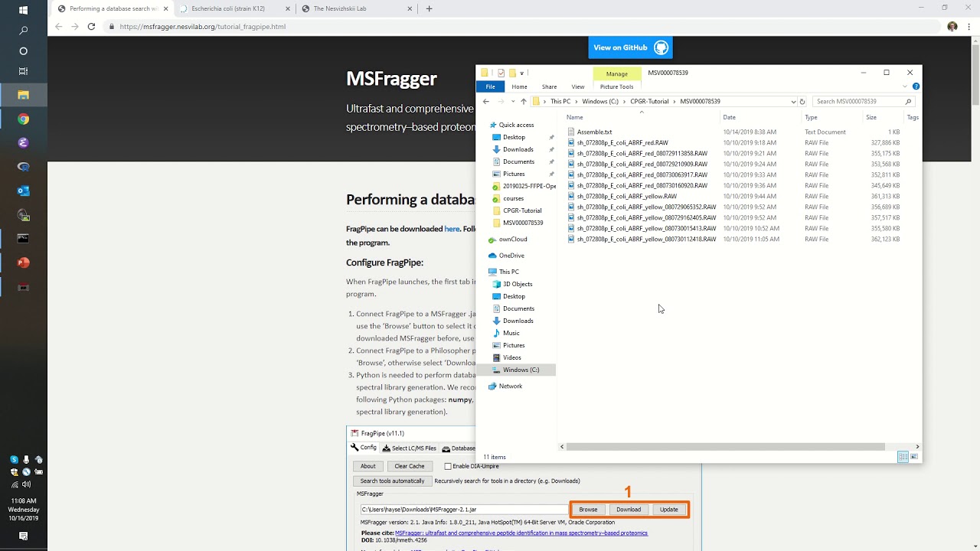The image size is (980, 551).
Task: Reload the MSFragger tutorial page
Action: (x=91, y=26)
